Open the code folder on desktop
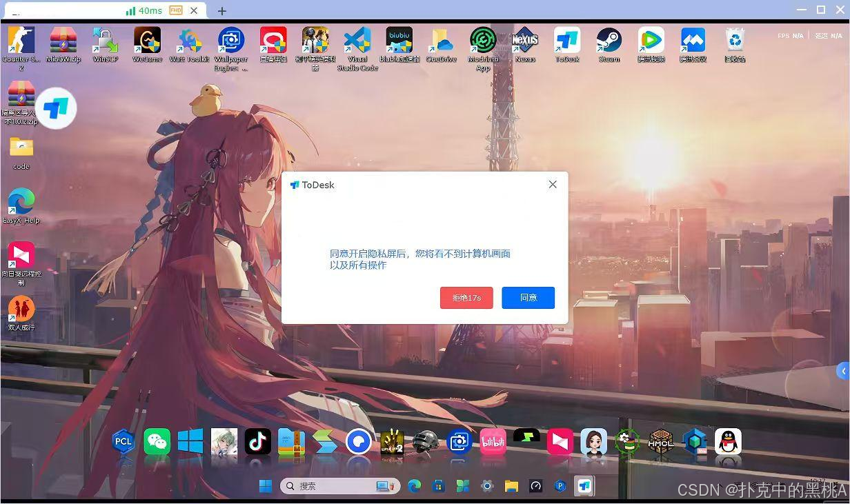 [21, 153]
